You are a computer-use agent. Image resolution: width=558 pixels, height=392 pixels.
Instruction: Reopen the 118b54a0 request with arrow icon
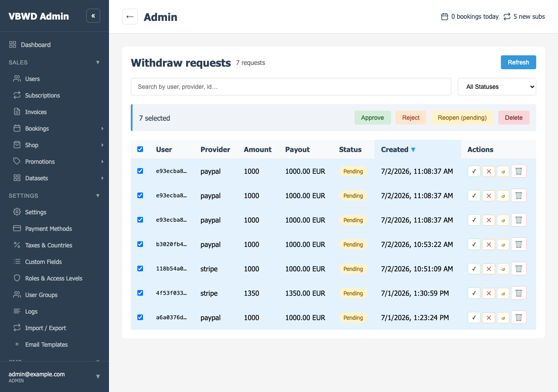click(x=503, y=269)
